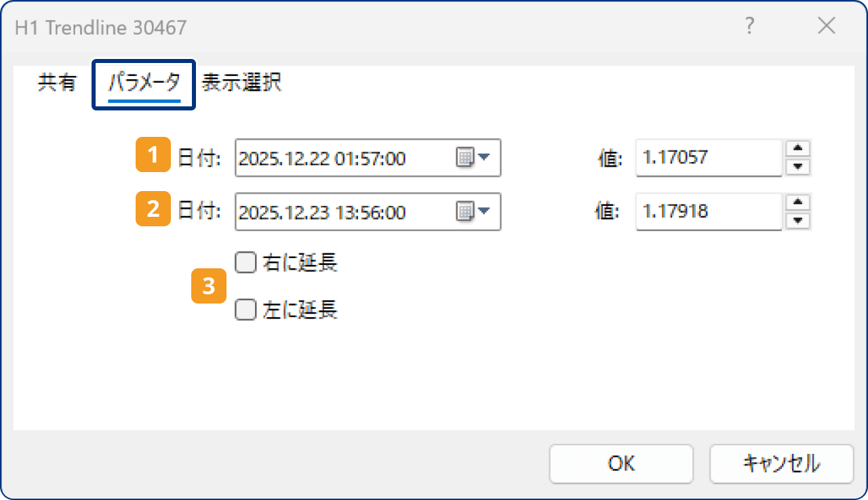Decrease the first 値 value with down arrow
This screenshot has height=500, width=868.
[798, 167]
